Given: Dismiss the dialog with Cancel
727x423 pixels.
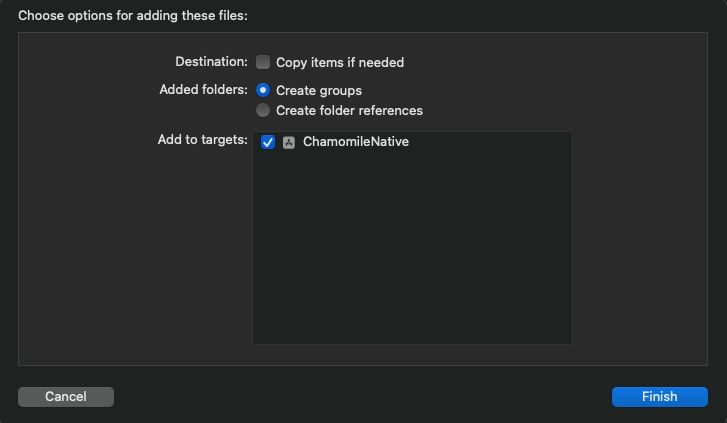Looking at the screenshot, I should coord(66,397).
